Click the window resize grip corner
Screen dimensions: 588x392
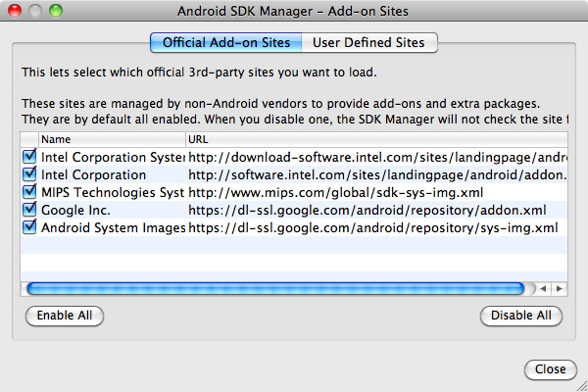[x=582, y=386]
